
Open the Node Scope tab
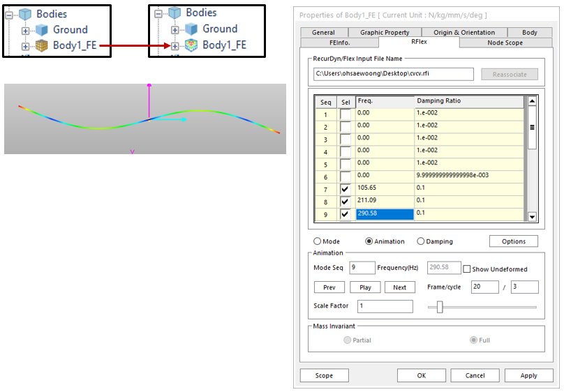505,43
